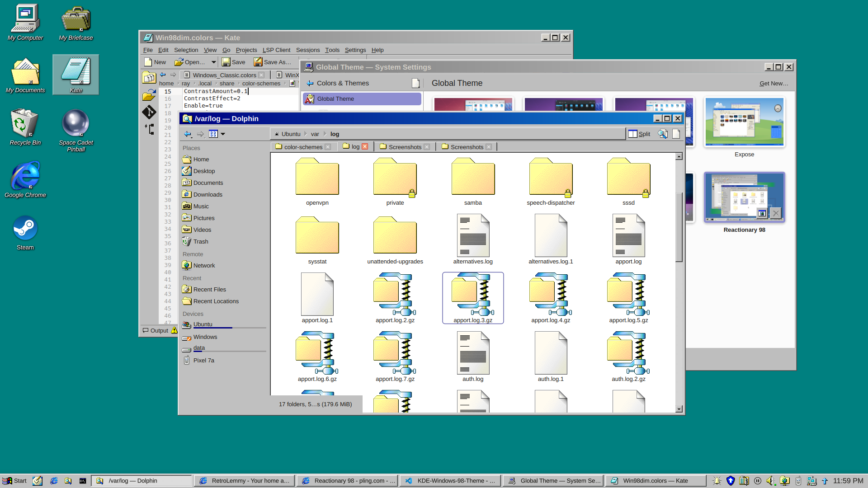Select the Trash place entry
This screenshot has width=868, height=488.
tap(200, 242)
